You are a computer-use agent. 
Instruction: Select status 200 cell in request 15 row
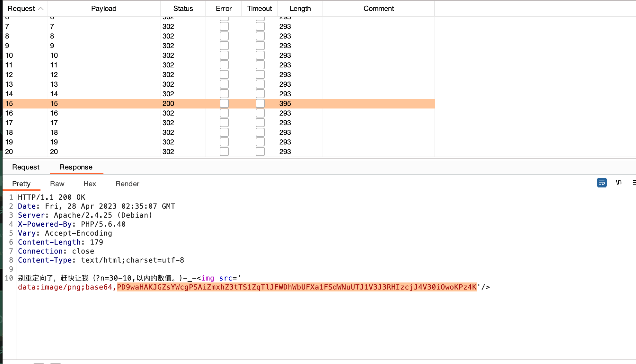pos(183,103)
